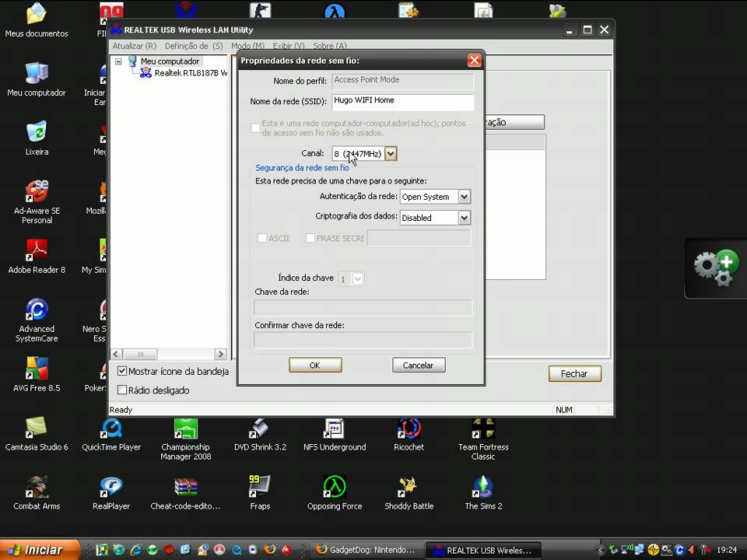
Task: Open Internet Explorer from Quick Launch
Action: point(135,550)
